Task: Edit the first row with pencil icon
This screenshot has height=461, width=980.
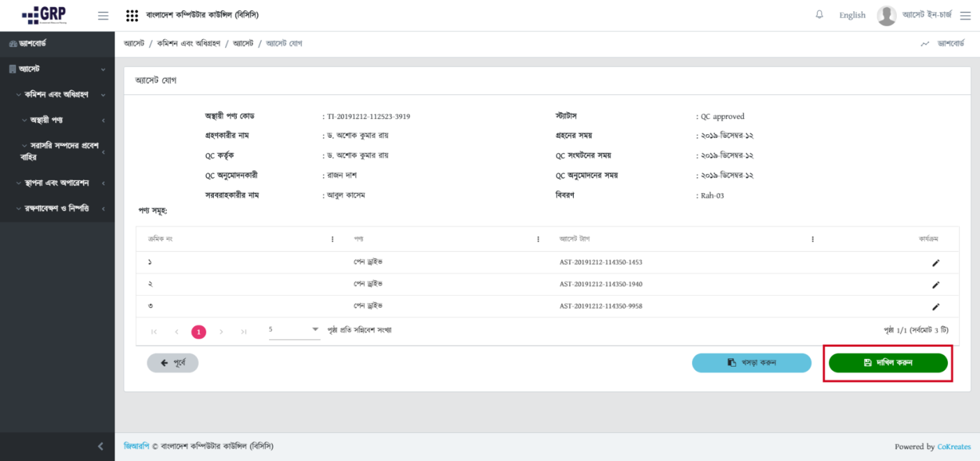Action: point(935,263)
